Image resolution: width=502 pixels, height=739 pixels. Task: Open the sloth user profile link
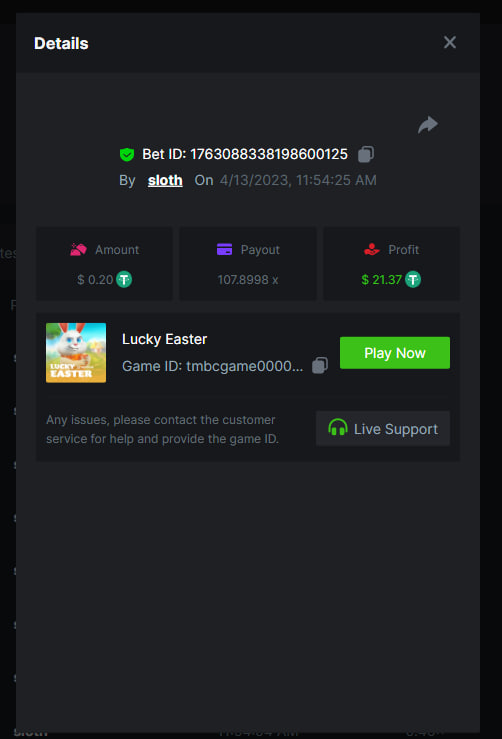click(x=165, y=180)
